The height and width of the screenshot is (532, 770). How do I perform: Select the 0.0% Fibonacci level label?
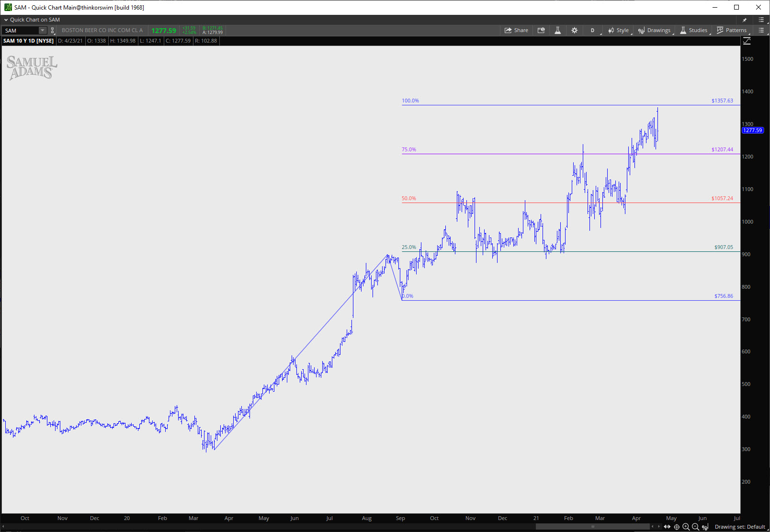click(408, 296)
